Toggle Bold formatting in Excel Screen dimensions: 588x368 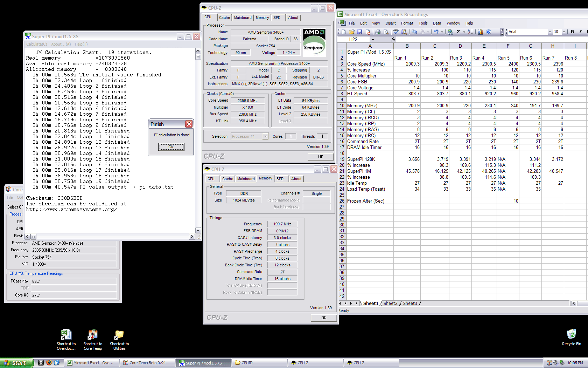pyautogui.click(x=572, y=32)
